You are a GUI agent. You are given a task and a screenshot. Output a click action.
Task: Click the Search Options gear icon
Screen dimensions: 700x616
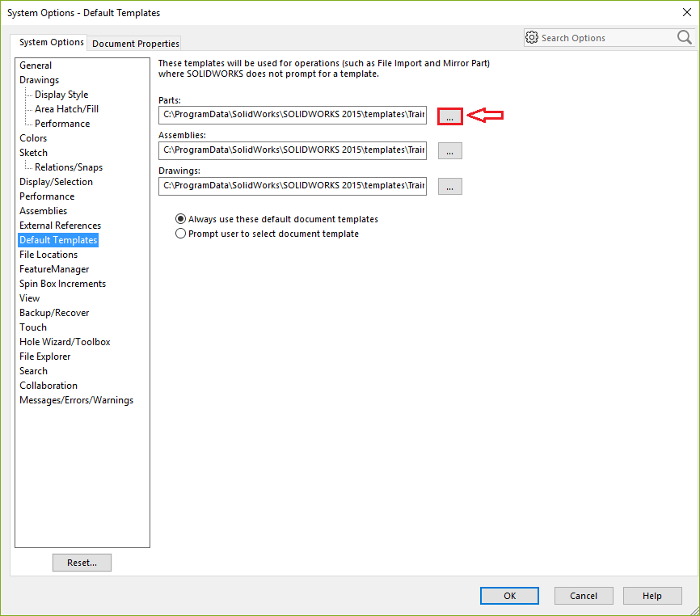tap(532, 37)
